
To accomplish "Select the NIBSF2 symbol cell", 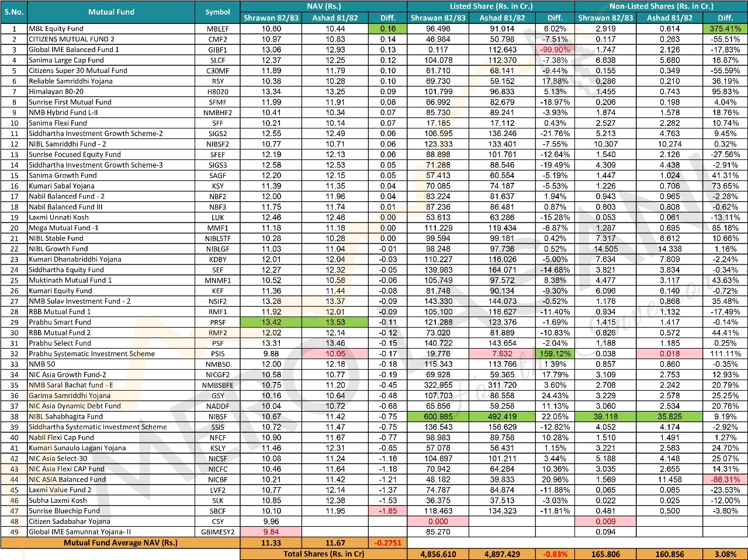I will click(217, 144).
